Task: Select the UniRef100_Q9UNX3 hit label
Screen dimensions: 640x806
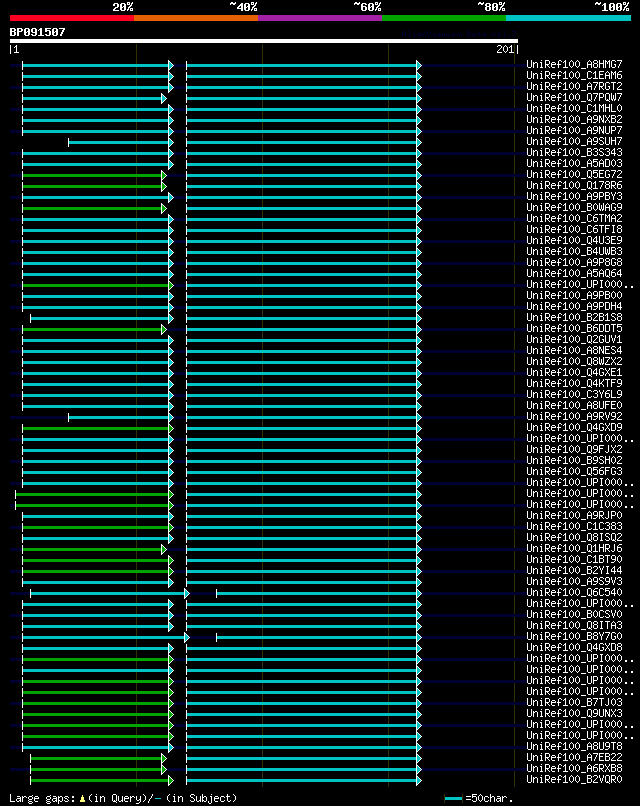Action: click(574, 713)
